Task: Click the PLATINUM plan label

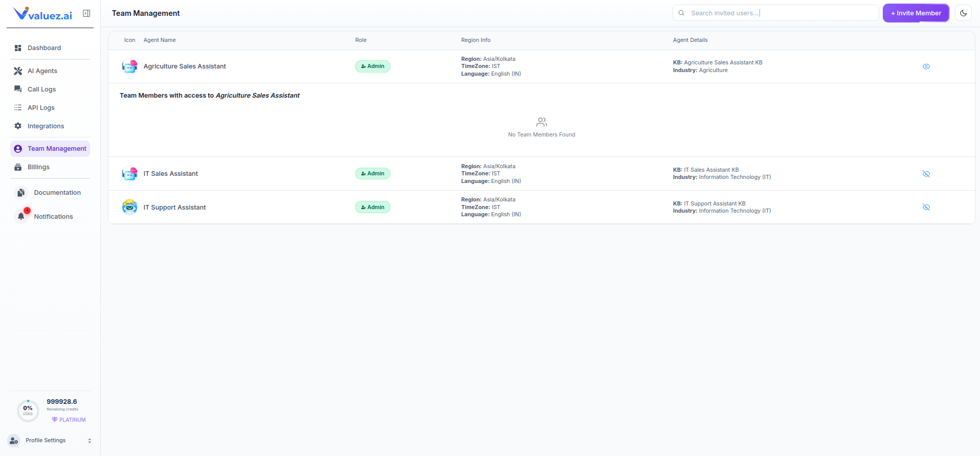Action: [x=73, y=420]
